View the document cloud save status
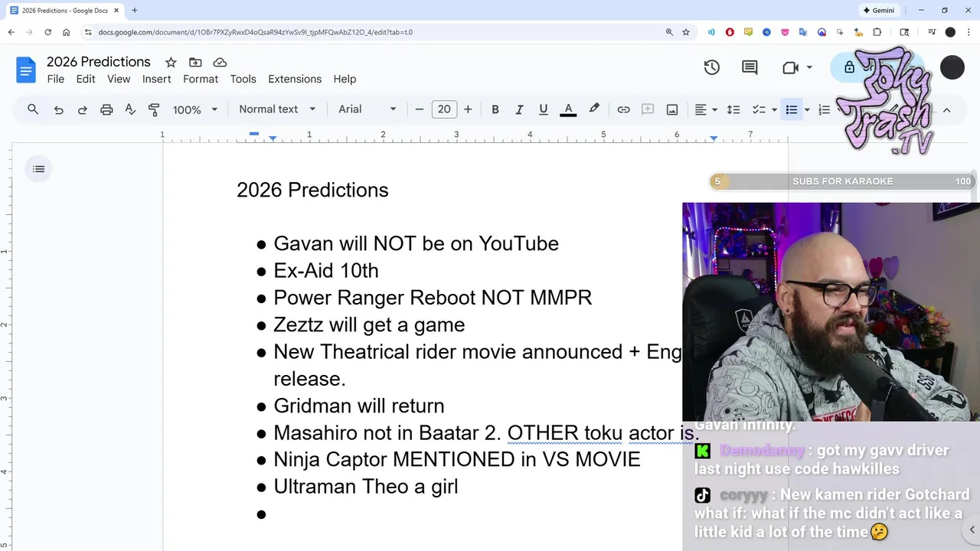Viewport: 980px width, 551px height. tap(220, 62)
